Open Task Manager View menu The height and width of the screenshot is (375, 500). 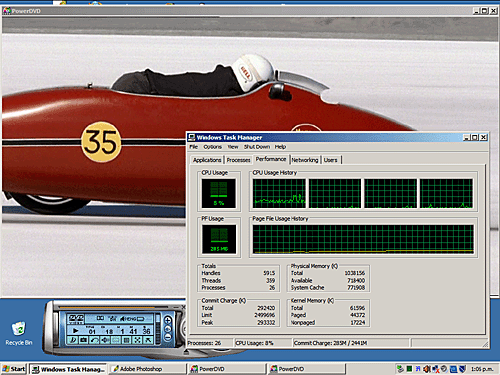233,147
